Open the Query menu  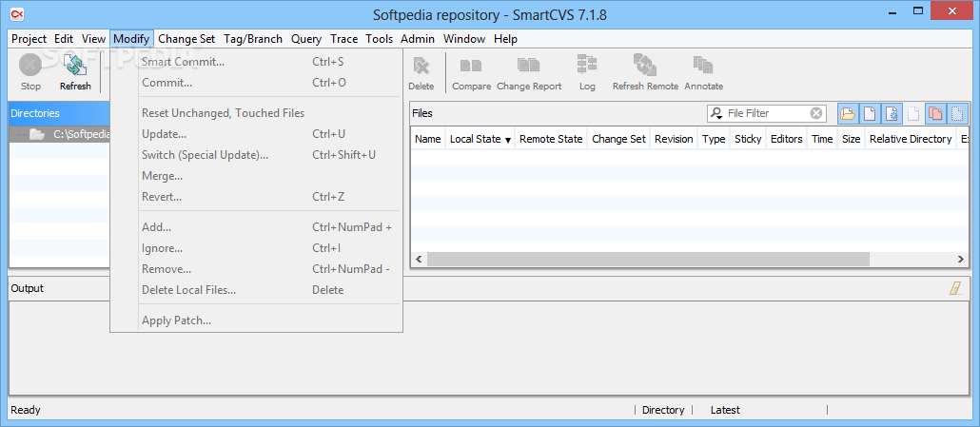tap(306, 39)
